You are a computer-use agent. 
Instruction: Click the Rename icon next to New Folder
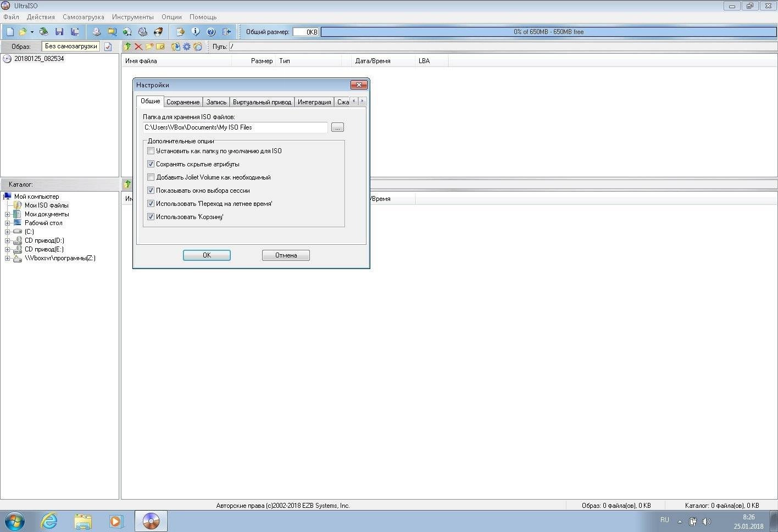pyautogui.click(x=160, y=47)
